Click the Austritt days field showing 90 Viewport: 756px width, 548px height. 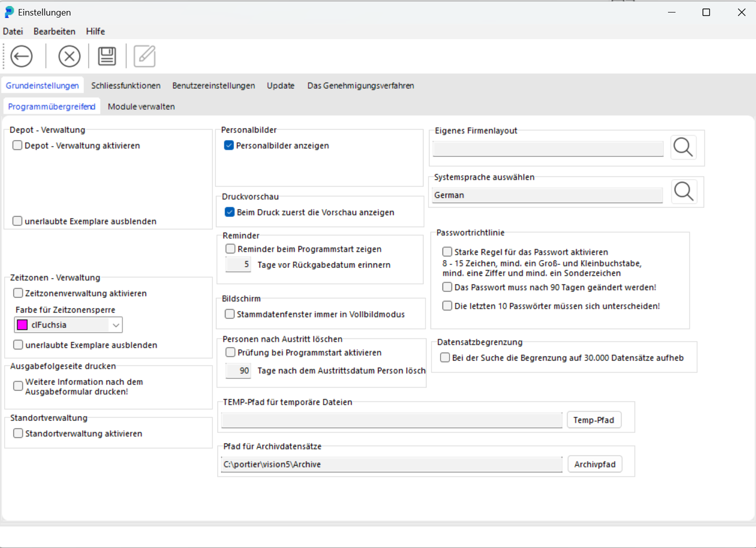tap(238, 370)
